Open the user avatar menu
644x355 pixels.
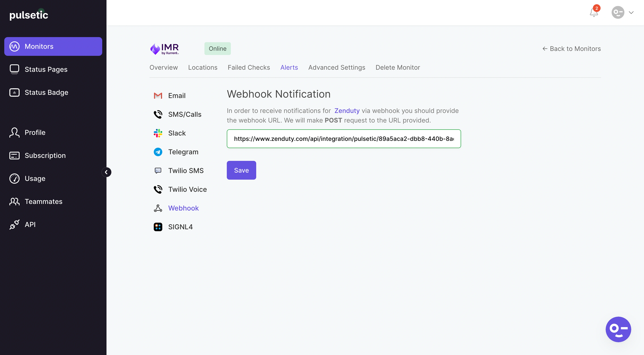point(618,13)
